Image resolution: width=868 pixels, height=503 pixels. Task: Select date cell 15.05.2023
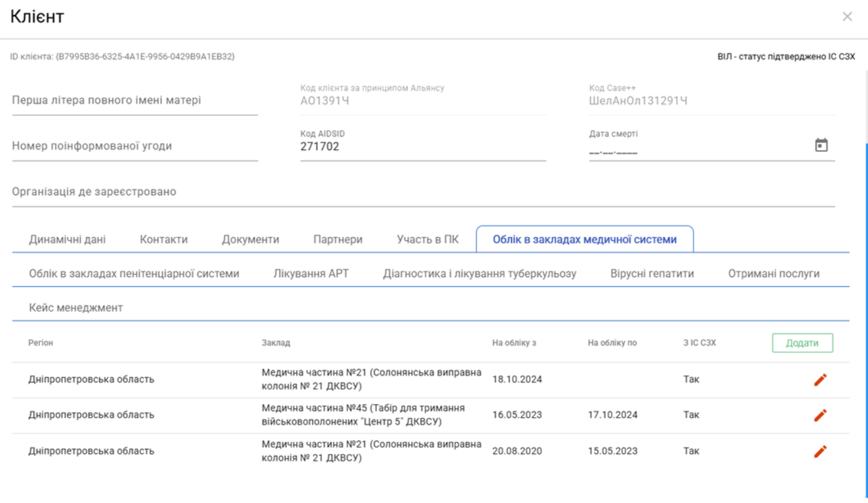pyautogui.click(x=613, y=451)
